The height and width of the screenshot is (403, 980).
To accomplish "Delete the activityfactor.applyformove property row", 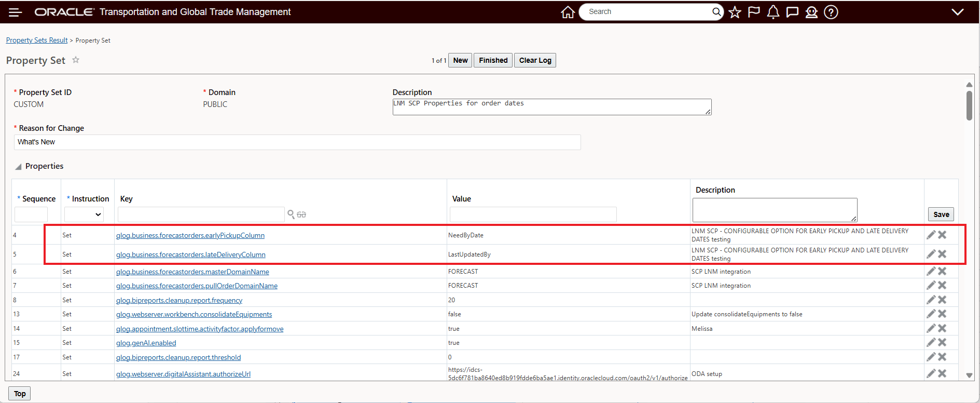I will click(942, 328).
